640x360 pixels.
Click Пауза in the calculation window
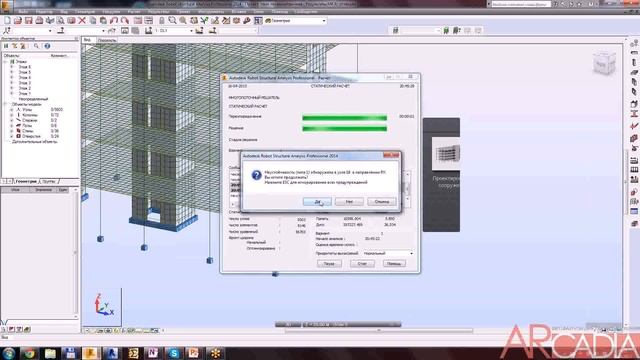coord(329,264)
